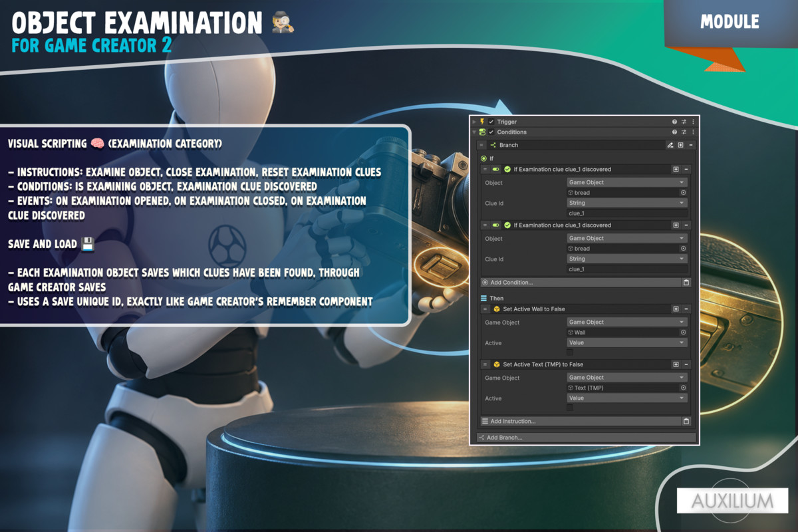Open object picker for the Wall field
This screenshot has width=798, height=532.
click(683, 332)
